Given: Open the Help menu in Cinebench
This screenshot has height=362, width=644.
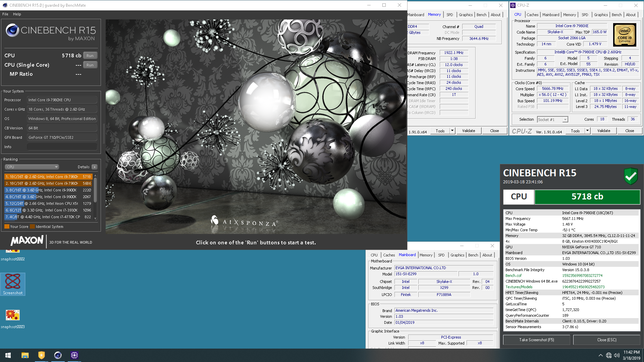Looking at the screenshot, I should pos(17,14).
